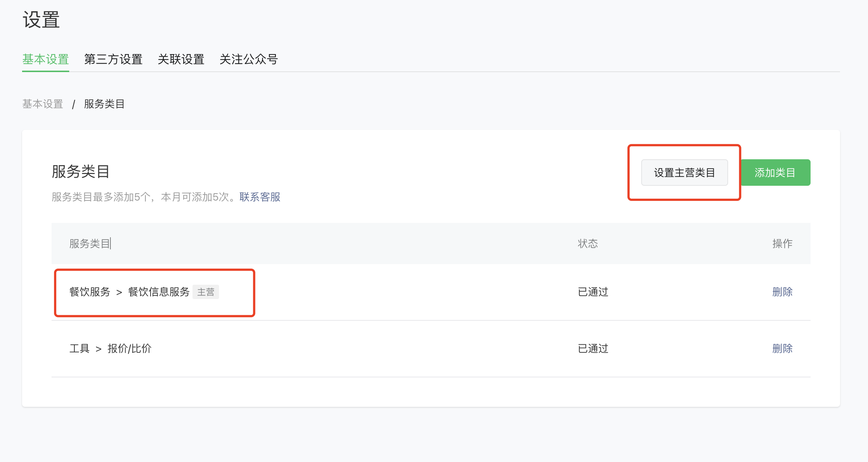Switch to the 基本设置 tab
Viewport: 868px width, 462px height.
46,59
